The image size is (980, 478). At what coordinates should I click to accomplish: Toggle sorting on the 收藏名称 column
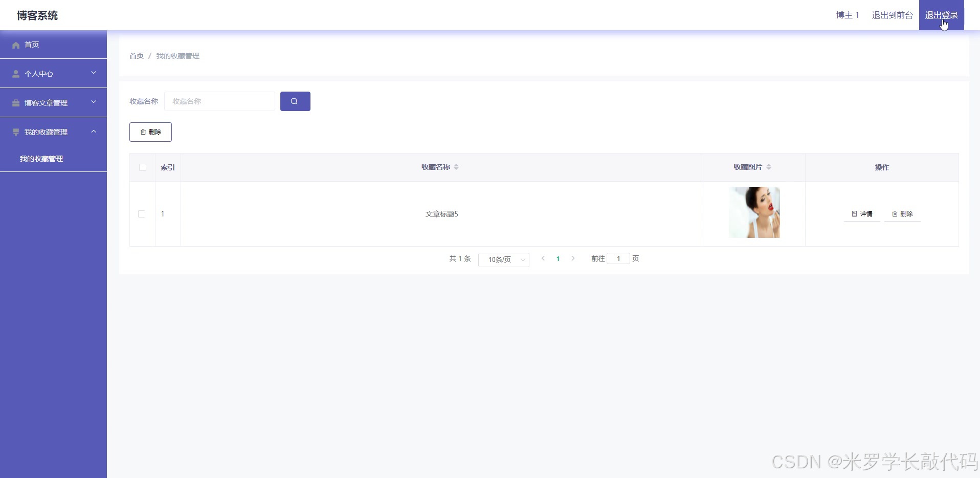457,167
